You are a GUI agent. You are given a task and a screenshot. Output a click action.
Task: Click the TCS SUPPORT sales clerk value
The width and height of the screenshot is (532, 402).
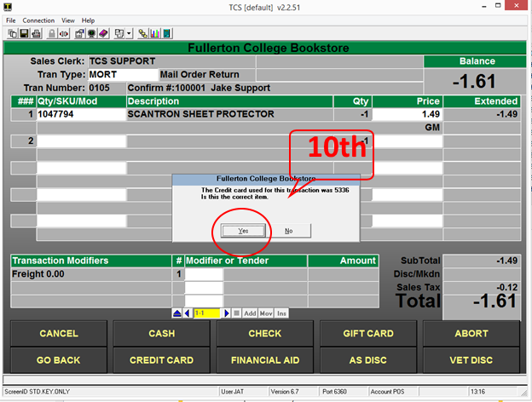[x=122, y=61]
